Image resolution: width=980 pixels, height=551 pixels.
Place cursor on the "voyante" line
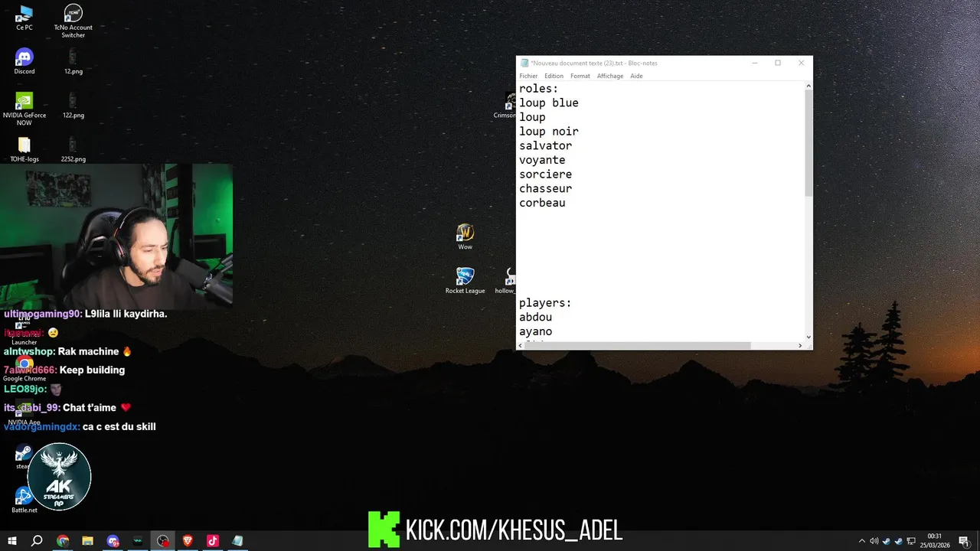(x=542, y=160)
